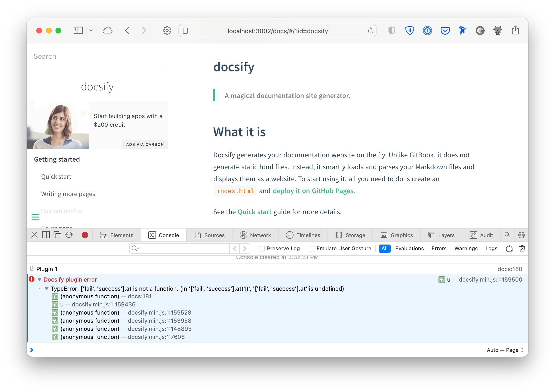Enable the Preserve Log checkbox
The height and width of the screenshot is (392, 555).
(261, 249)
